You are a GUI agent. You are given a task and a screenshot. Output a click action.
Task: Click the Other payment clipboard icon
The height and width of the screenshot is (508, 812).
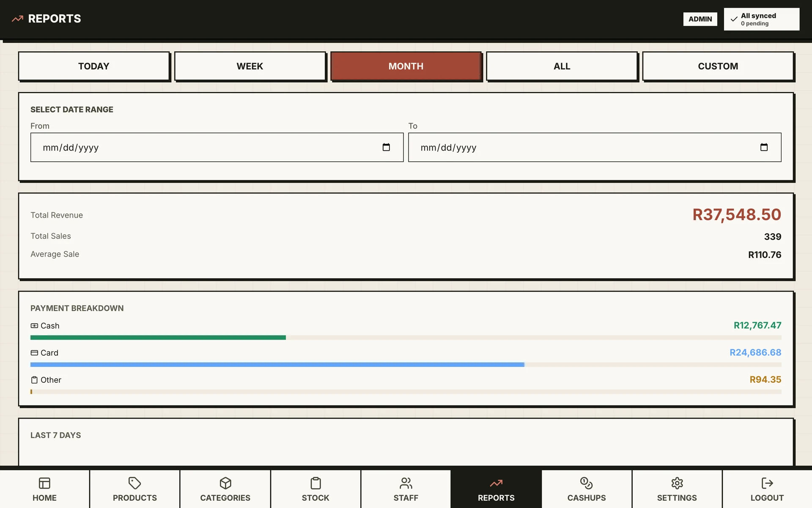34,380
